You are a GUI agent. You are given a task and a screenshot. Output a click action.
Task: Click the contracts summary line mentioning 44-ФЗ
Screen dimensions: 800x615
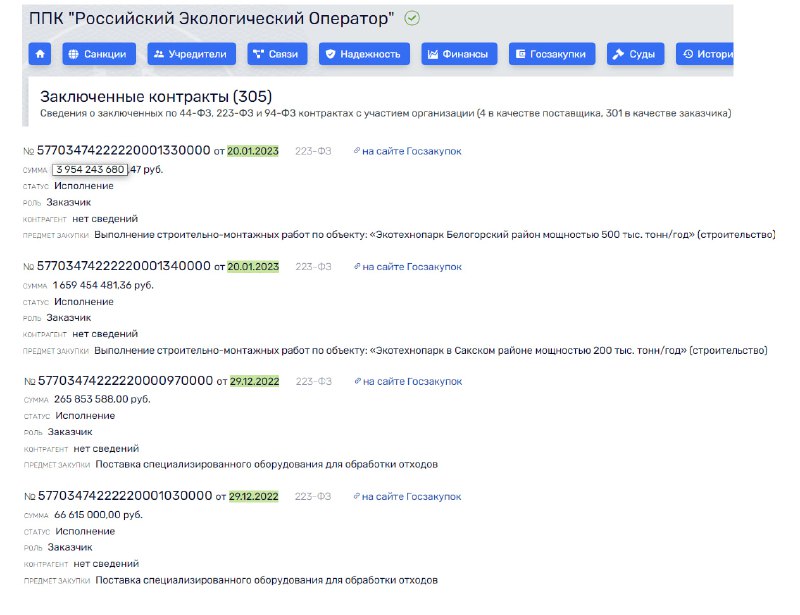(x=386, y=113)
